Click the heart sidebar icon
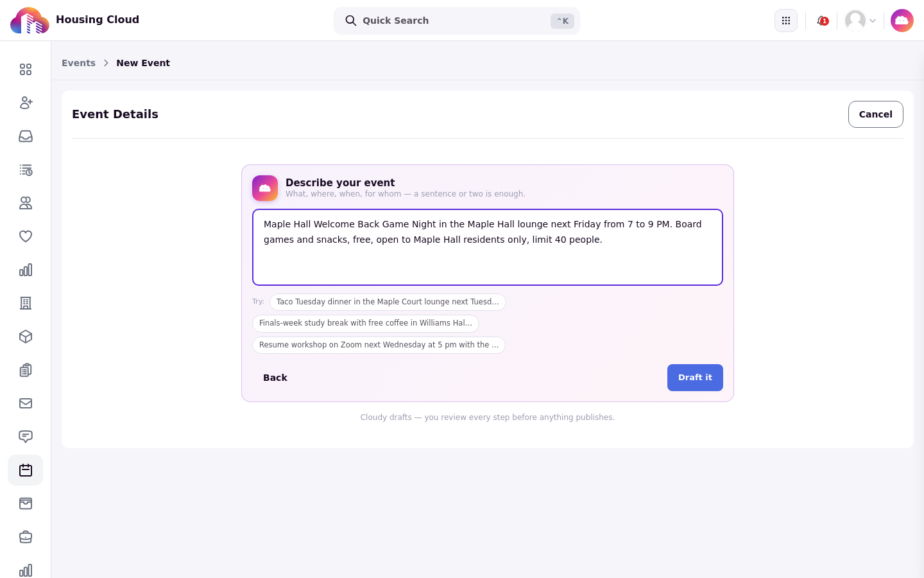The width and height of the screenshot is (924, 578). [x=26, y=236]
